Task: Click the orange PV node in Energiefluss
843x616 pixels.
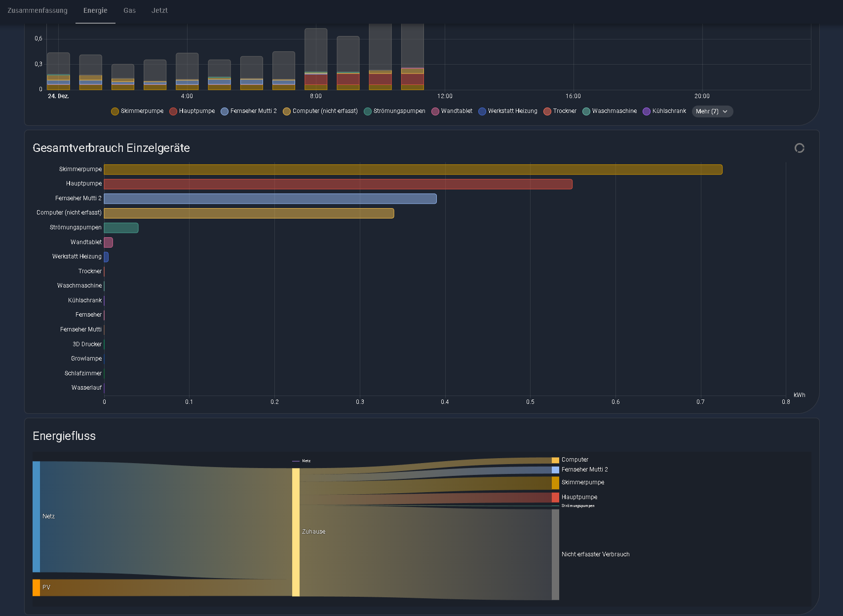Action: pos(37,588)
